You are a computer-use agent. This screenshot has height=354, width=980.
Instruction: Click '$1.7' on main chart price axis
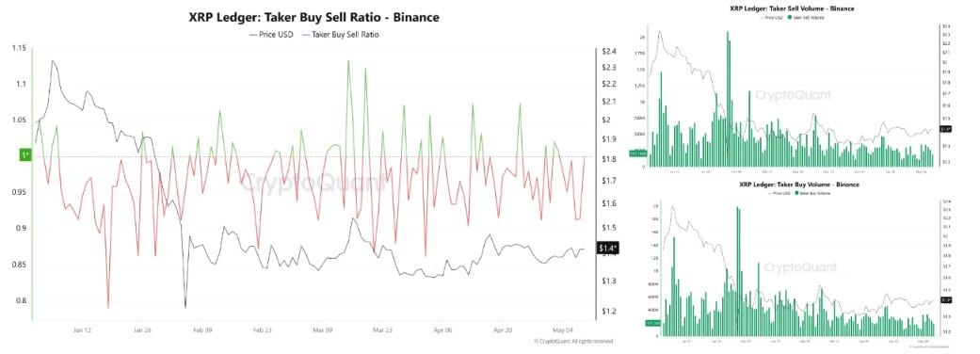609,180
